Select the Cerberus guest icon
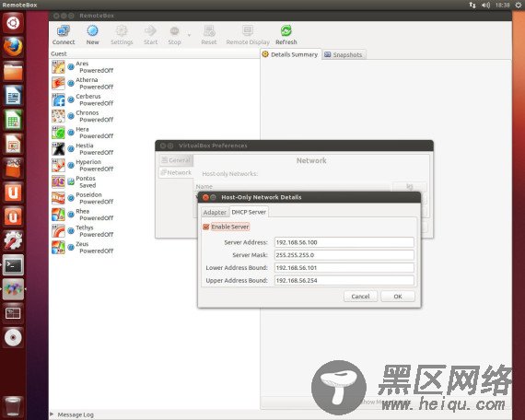The image size is (525, 420). pyautogui.click(x=58, y=99)
